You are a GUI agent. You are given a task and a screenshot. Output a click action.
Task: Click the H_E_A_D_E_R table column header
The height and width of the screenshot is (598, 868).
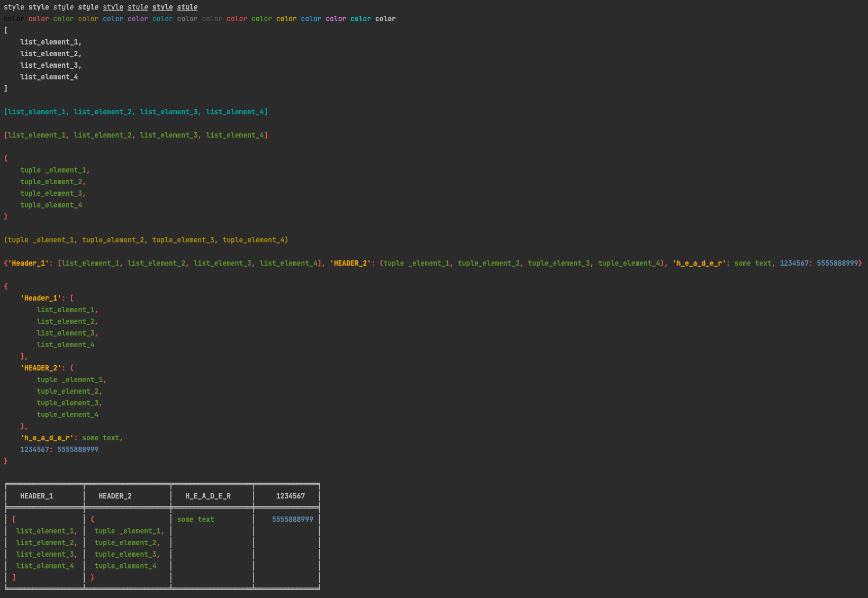tap(208, 496)
